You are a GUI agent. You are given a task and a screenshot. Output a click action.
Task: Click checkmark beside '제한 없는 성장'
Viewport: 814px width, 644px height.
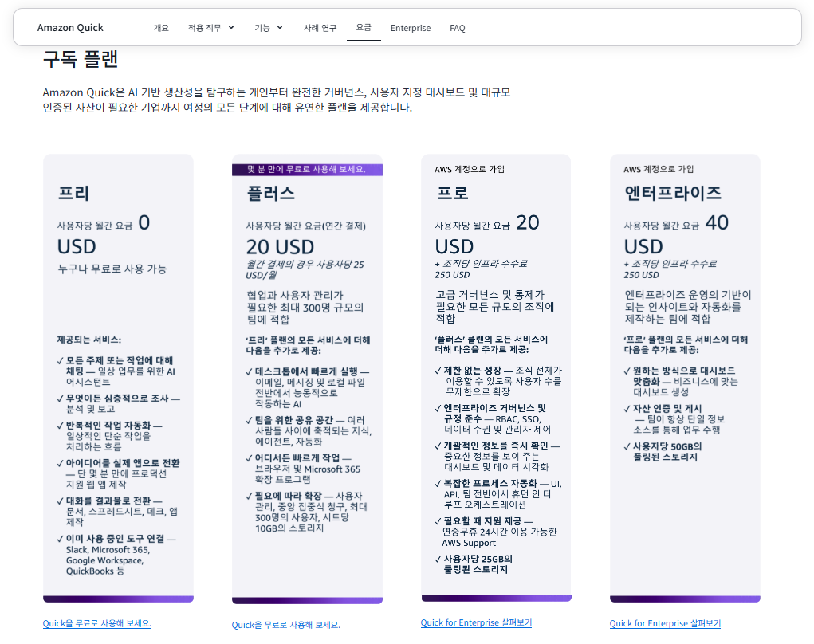pos(438,371)
